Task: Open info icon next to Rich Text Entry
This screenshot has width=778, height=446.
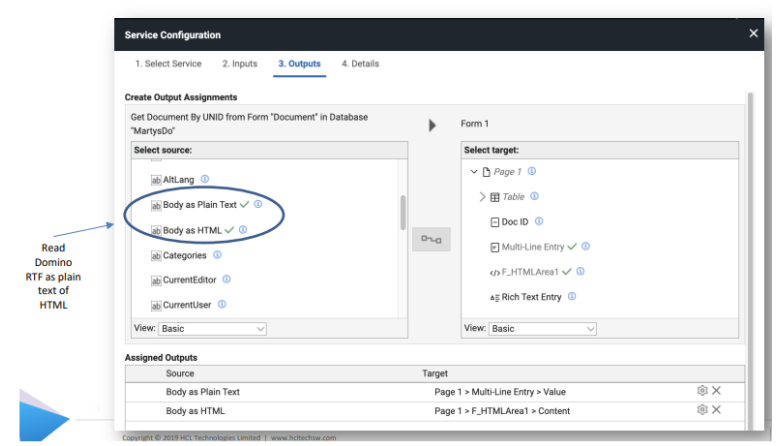Action: [x=572, y=296]
